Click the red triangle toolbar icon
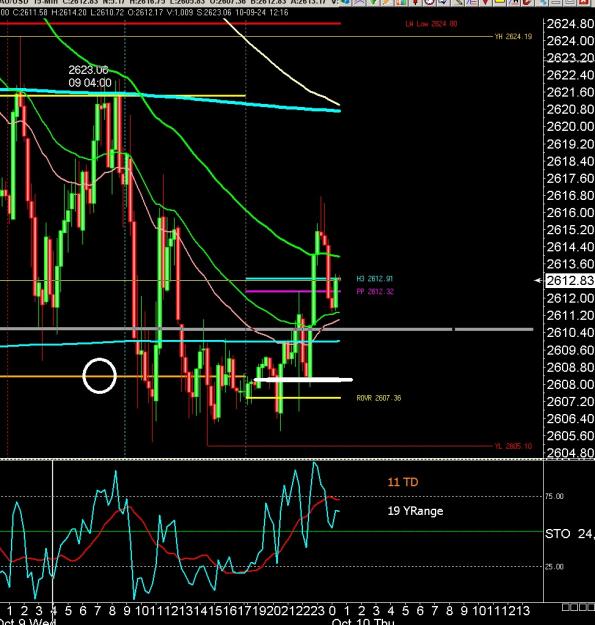Screen dimensions: 595x625 tap(485, 2)
